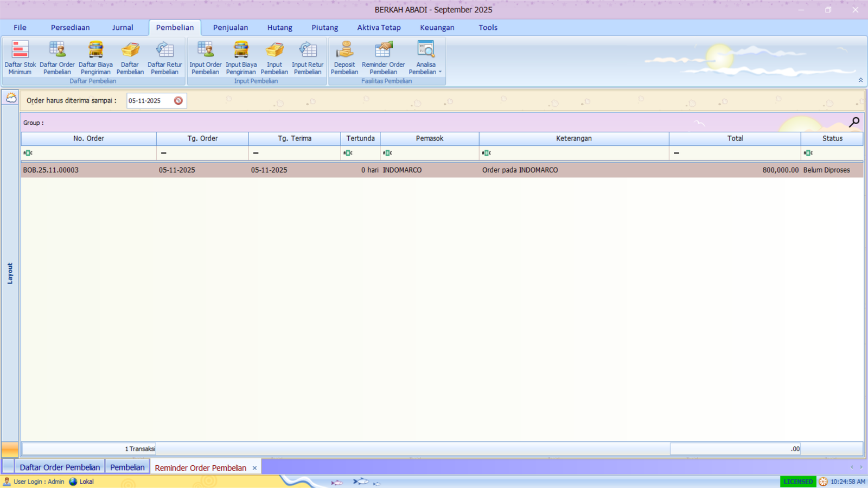Click Daftar Biaya Pengiriman icon

pos(95,57)
